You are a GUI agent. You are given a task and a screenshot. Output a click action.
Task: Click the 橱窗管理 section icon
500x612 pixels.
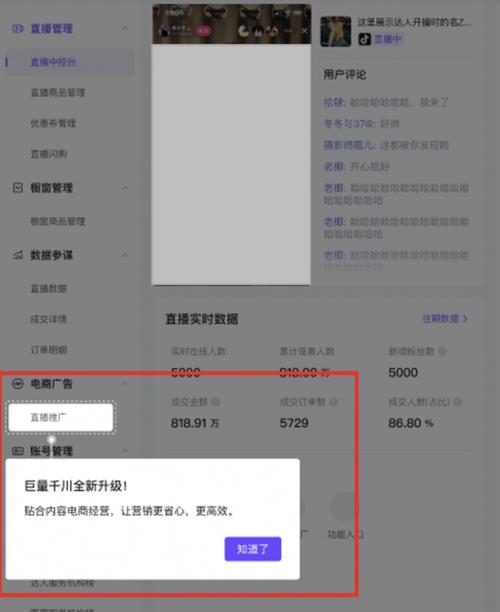(18, 188)
